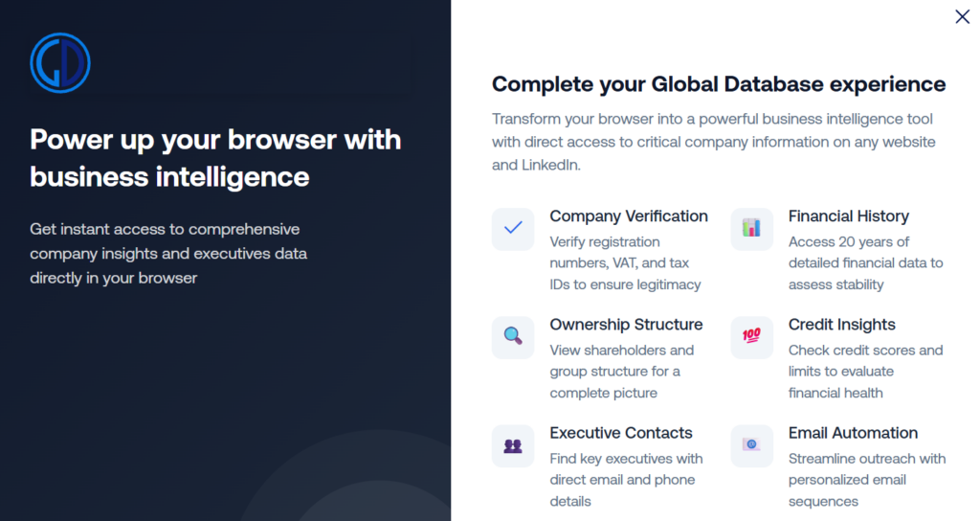The height and width of the screenshot is (521, 980).
Task: Click the Company Verification checkmark icon
Action: pos(513,229)
